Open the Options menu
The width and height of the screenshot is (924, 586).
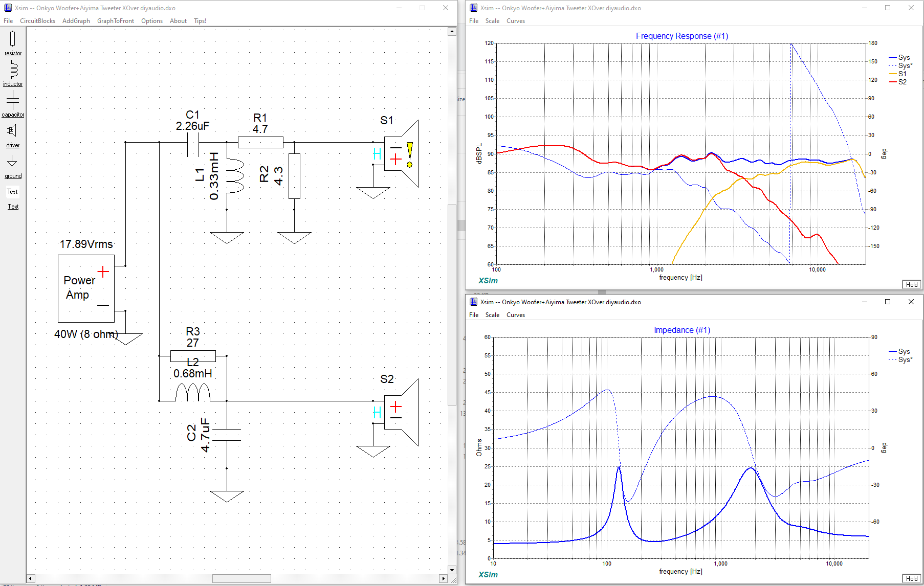(x=152, y=21)
